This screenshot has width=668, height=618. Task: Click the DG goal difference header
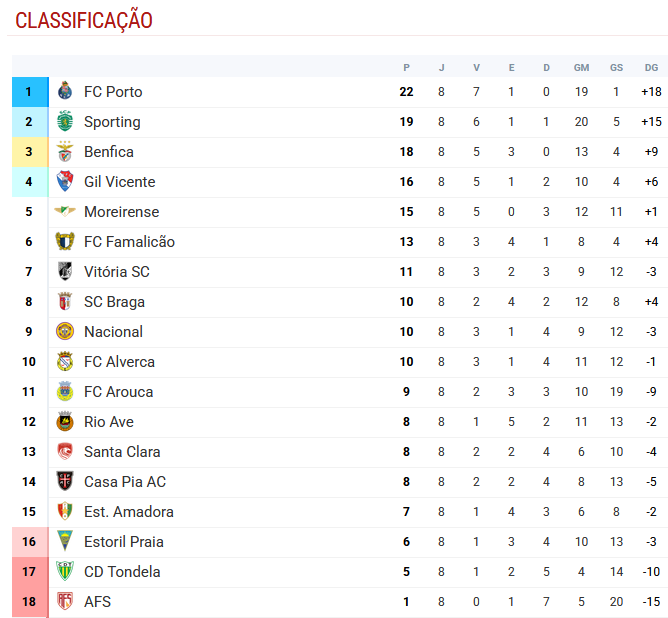pos(651,68)
